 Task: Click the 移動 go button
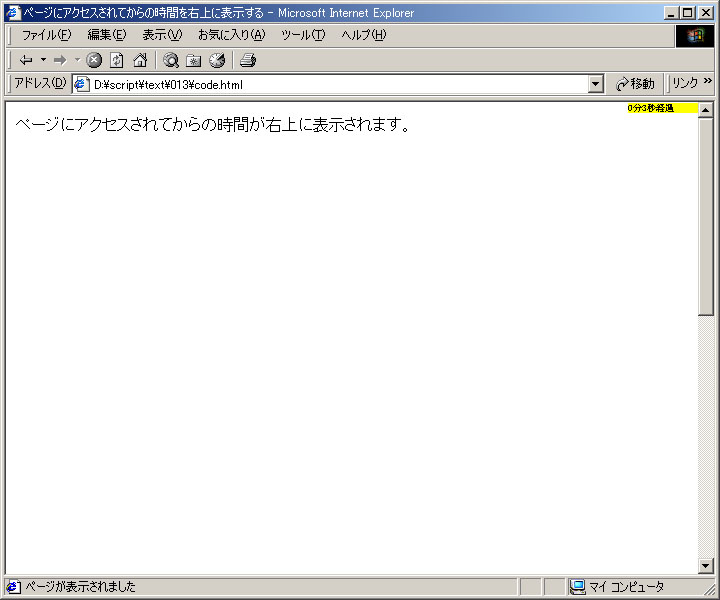pyautogui.click(x=636, y=84)
